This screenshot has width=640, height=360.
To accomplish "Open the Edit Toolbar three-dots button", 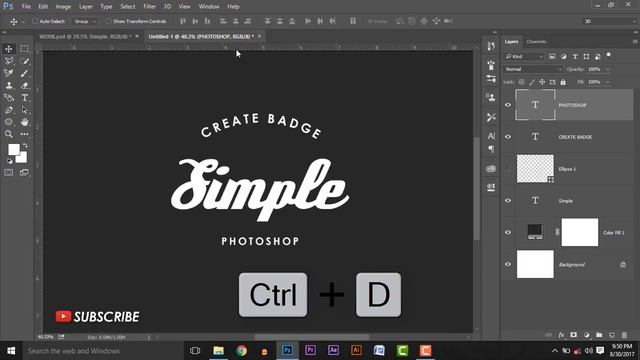I will [x=24, y=134].
